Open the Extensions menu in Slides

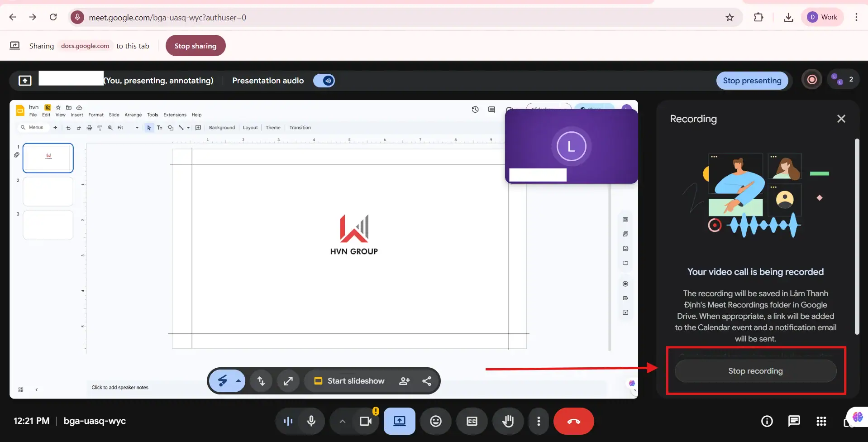(x=175, y=115)
